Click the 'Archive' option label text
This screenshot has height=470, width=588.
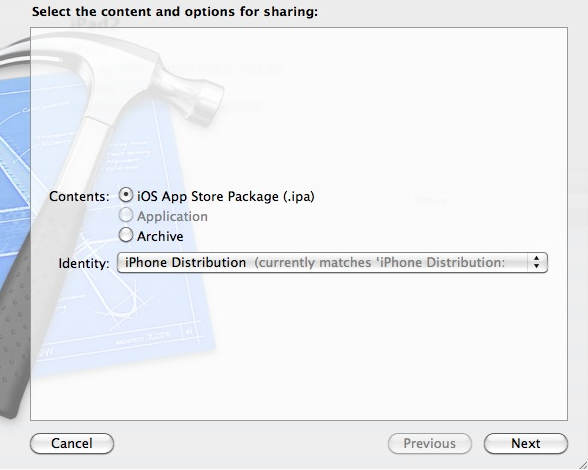pos(160,236)
